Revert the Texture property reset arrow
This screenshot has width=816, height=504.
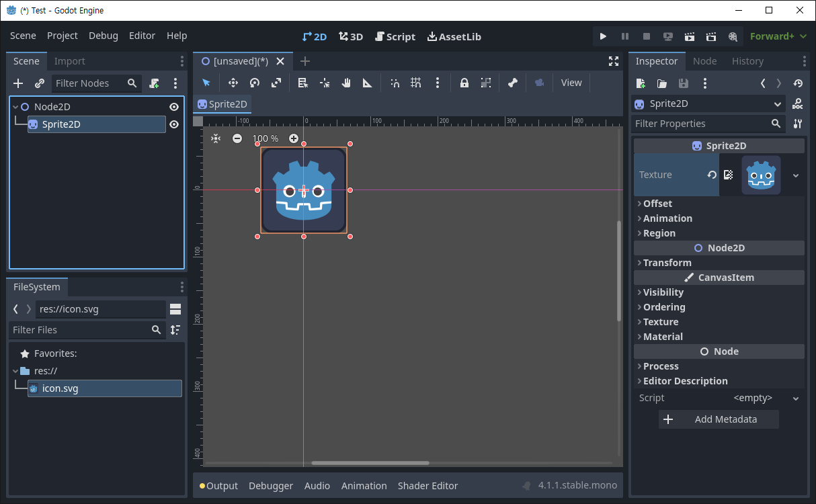click(x=712, y=175)
